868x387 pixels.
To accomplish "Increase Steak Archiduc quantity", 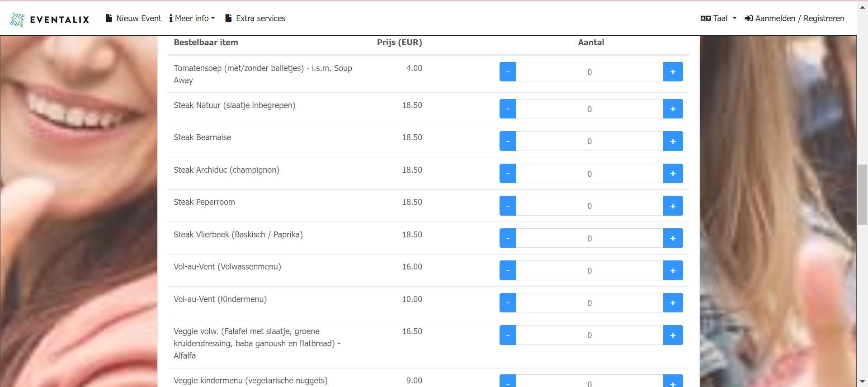I will (673, 174).
